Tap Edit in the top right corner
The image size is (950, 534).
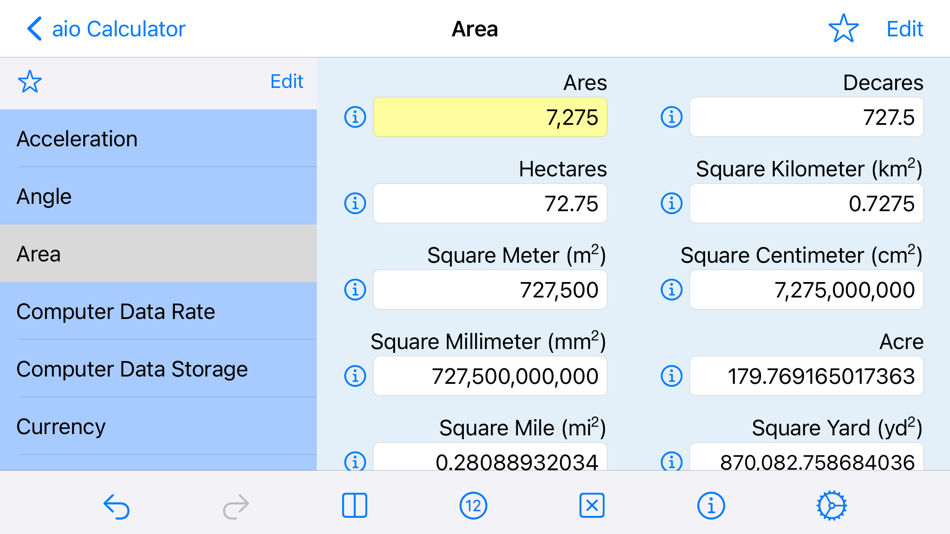point(905,28)
